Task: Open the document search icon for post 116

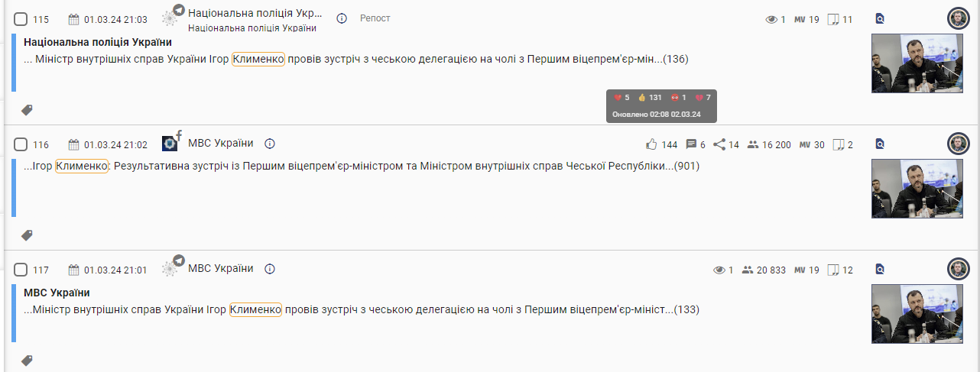Action: [x=880, y=144]
